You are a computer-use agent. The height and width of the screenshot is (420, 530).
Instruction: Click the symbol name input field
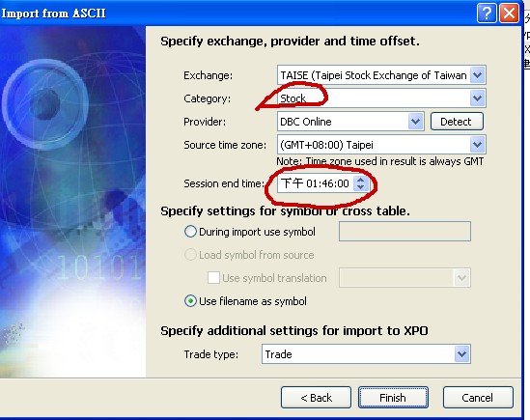404,232
